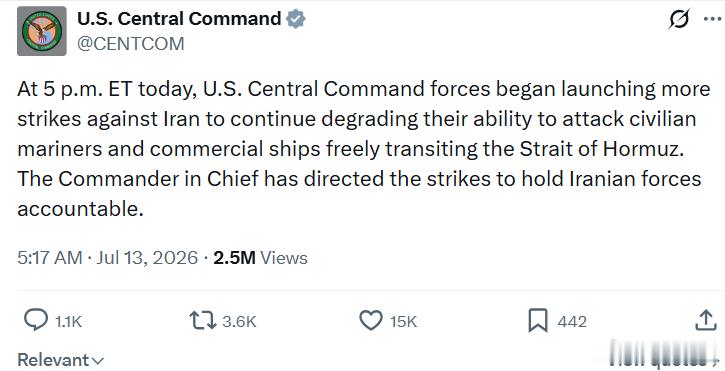Viewport: 725px width, 371px height.
Task: Like the post with the heart icon
Action: click(x=371, y=321)
